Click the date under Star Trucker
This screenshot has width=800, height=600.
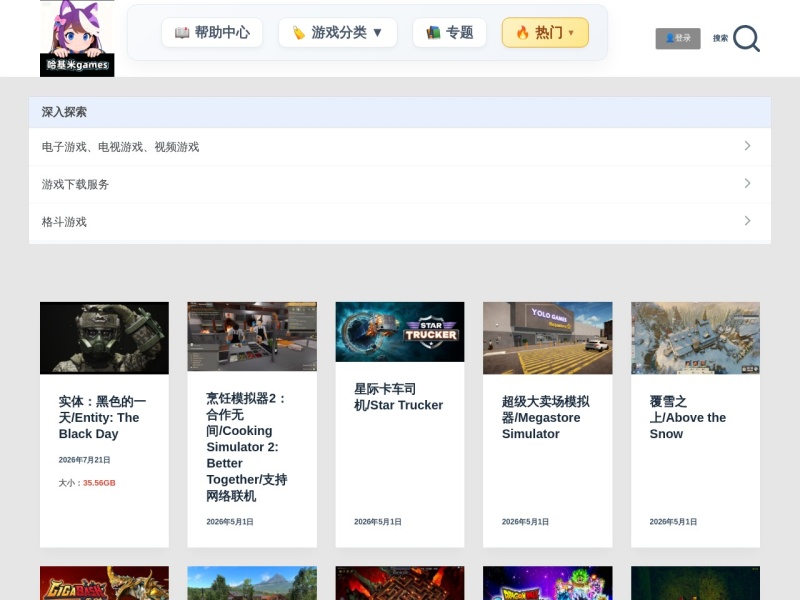click(378, 521)
